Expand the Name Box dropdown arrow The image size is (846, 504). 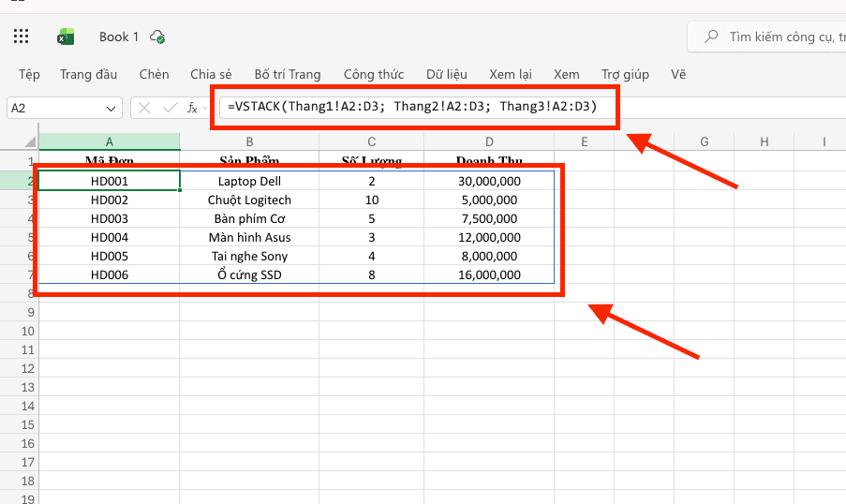click(111, 109)
